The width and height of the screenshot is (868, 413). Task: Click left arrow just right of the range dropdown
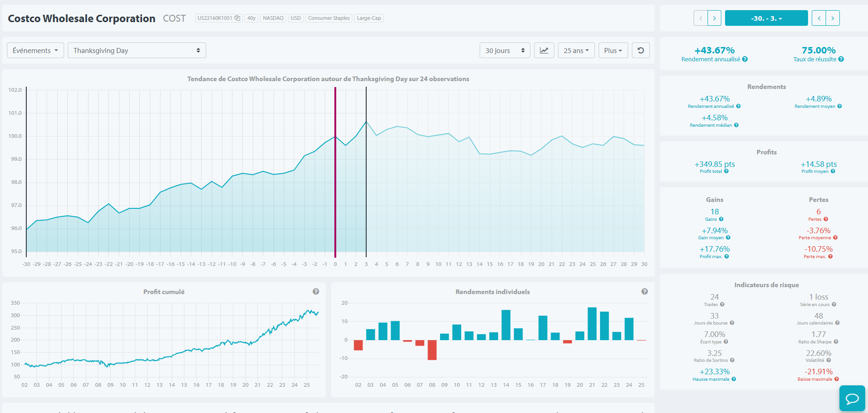(819, 18)
